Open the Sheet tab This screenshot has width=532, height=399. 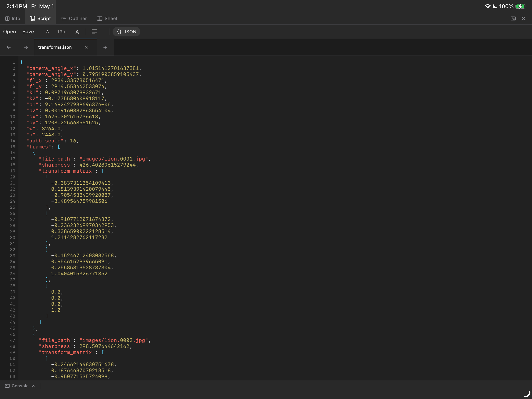[107, 19]
